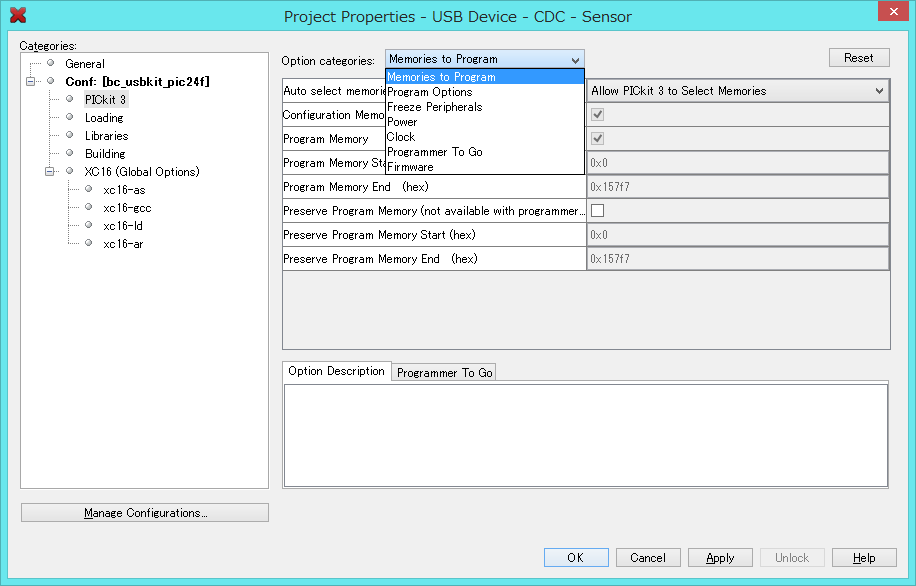
Task: Switch to the Programmer To Go tab
Action: [444, 373]
